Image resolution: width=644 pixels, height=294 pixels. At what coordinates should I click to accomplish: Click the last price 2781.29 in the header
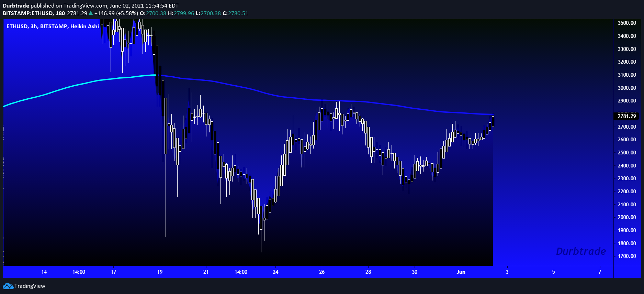[x=77, y=13]
